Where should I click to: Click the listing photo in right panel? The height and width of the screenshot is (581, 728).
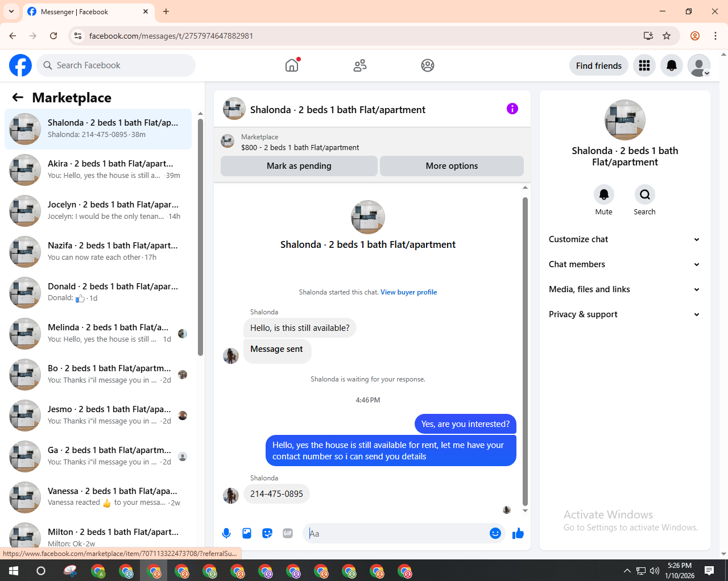(625, 120)
